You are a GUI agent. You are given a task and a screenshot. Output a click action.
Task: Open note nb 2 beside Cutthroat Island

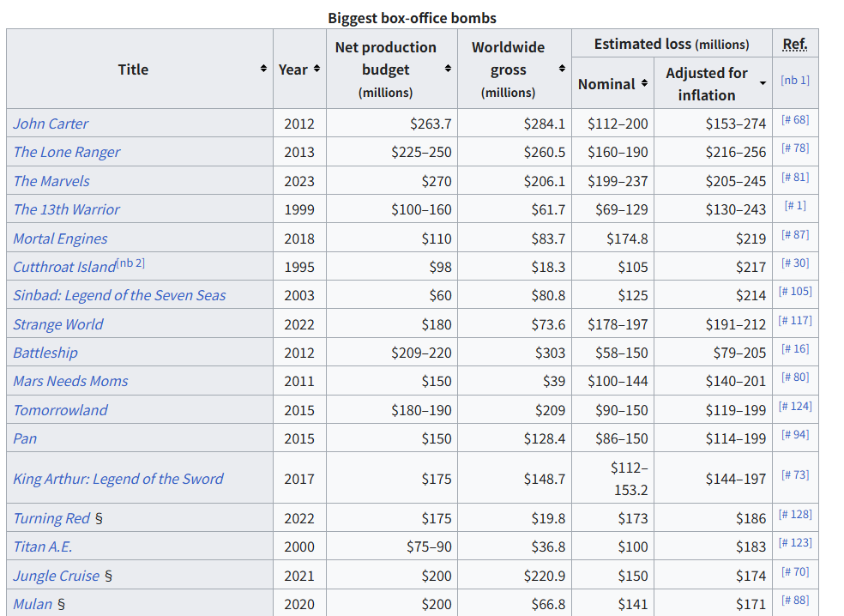click(130, 263)
